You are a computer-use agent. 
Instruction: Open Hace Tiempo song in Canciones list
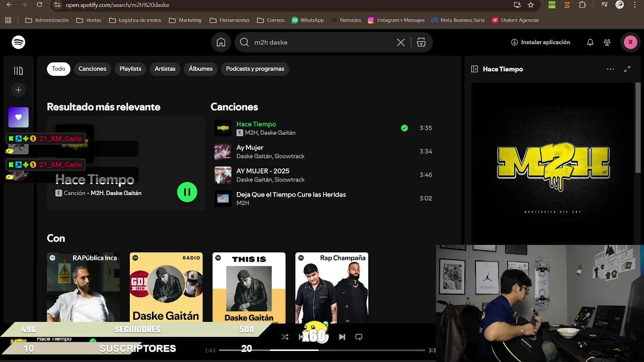pyautogui.click(x=256, y=124)
